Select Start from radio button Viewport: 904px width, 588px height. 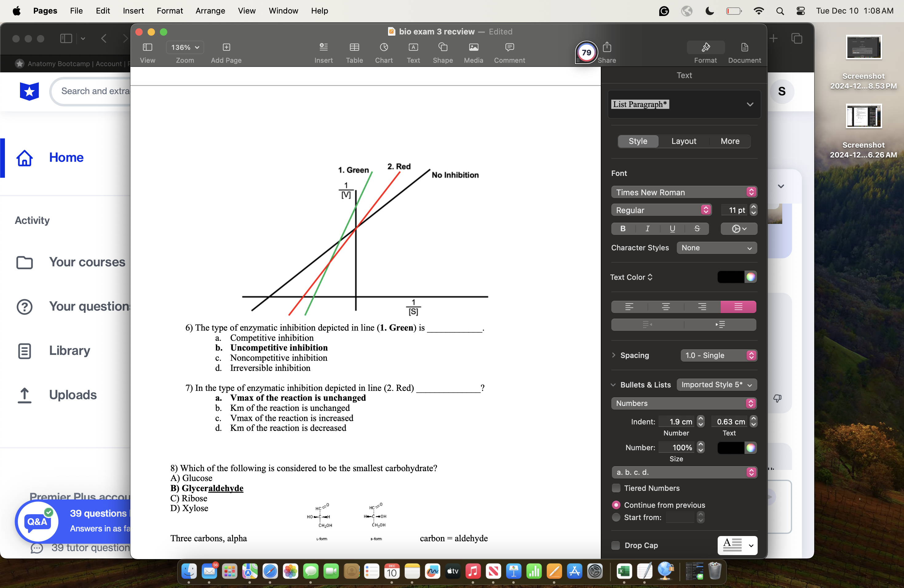(616, 517)
